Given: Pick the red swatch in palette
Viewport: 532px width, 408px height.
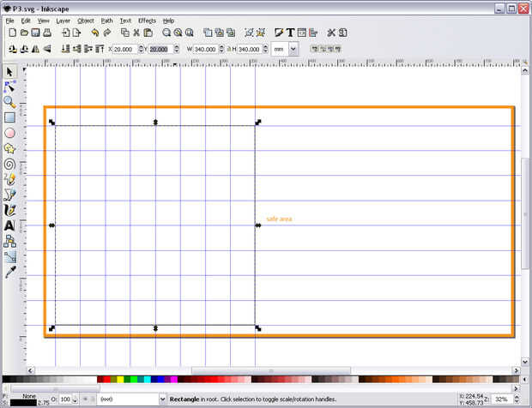Looking at the screenshot, I should tap(107, 379).
